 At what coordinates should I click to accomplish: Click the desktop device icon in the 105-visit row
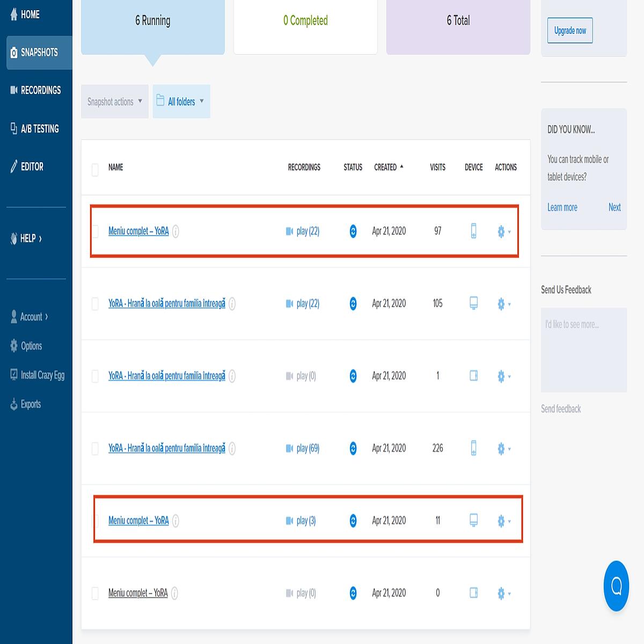[x=473, y=303]
